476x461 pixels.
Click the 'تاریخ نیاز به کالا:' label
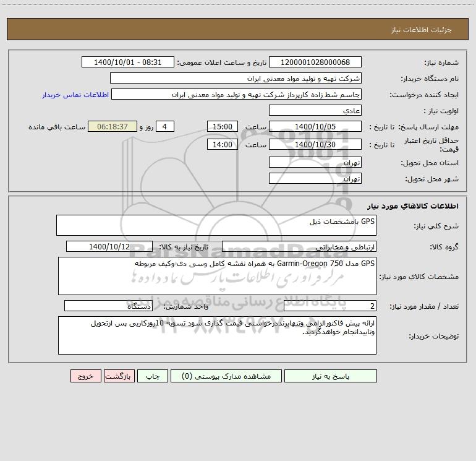pos(184,247)
